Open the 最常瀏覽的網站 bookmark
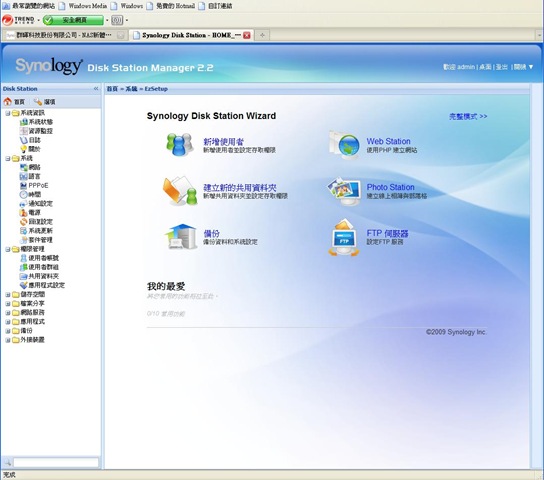 point(29,6)
